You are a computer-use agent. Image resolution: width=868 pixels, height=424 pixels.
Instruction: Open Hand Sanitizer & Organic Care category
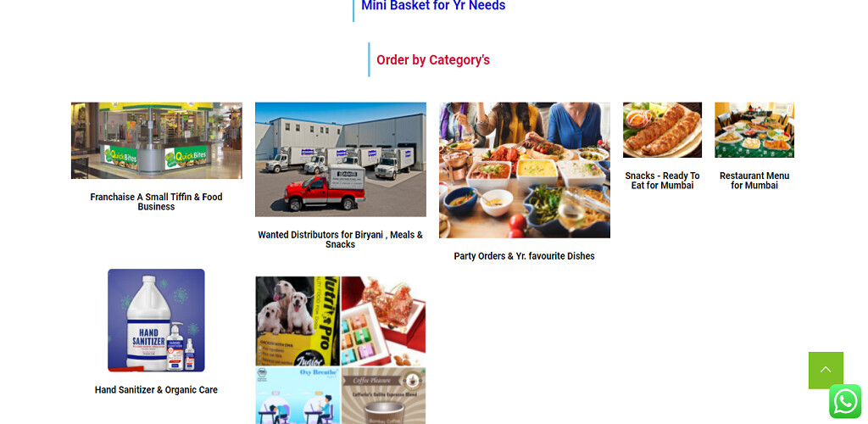pyautogui.click(x=156, y=390)
